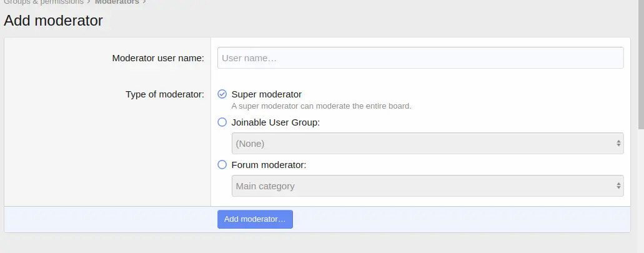This screenshot has height=253, width=644.
Task: Click the Add moderator page heading
Action: [x=53, y=21]
